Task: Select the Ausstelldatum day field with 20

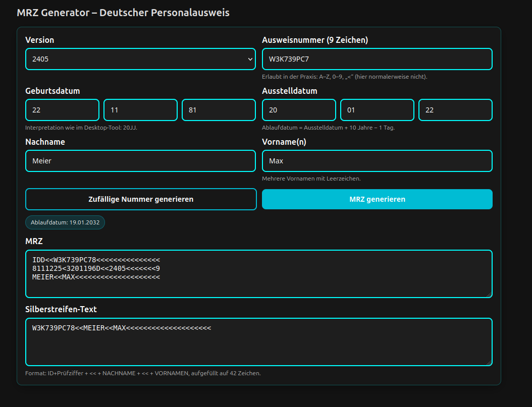Action: [299, 110]
